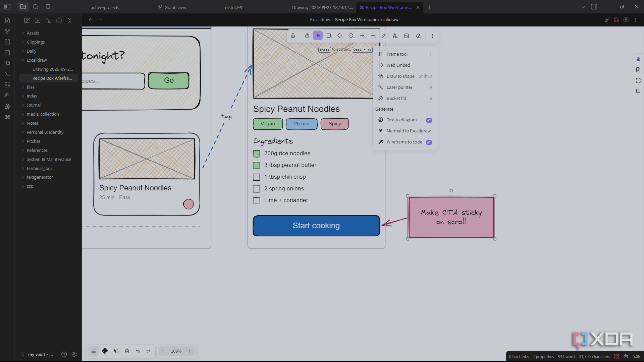644x362 pixels.
Task: Select the Hand (pan) tool
Action: (307, 36)
